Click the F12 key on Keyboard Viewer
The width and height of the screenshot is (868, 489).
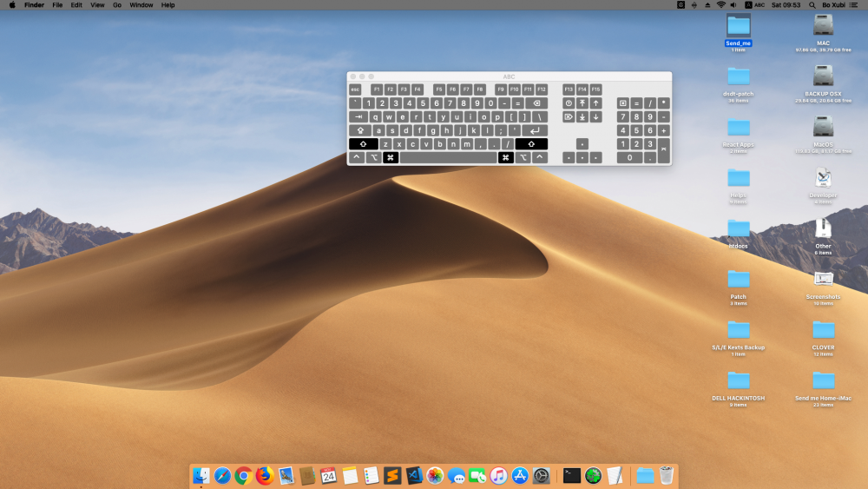click(x=542, y=89)
